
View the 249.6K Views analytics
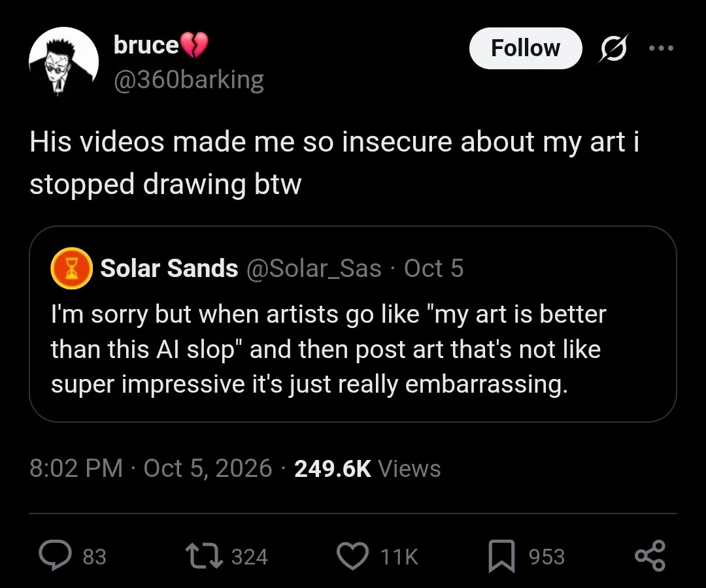[x=367, y=468]
